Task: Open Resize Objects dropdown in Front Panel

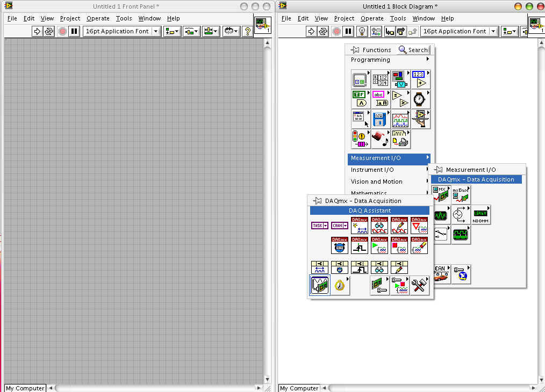Action: point(211,31)
